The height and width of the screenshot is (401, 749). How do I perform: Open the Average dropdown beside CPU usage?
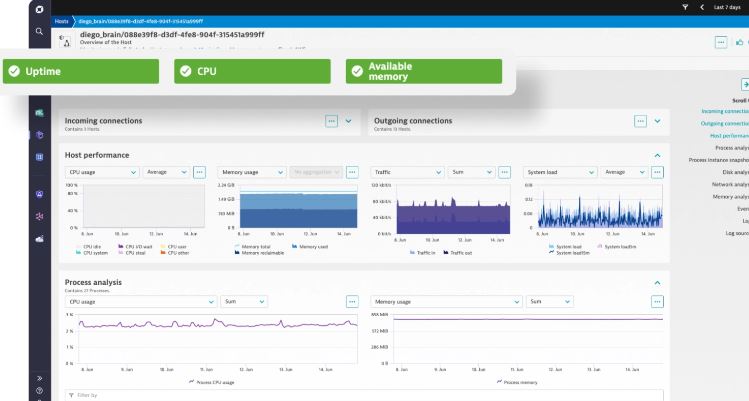pyautogui.click(x=166, y=172)
